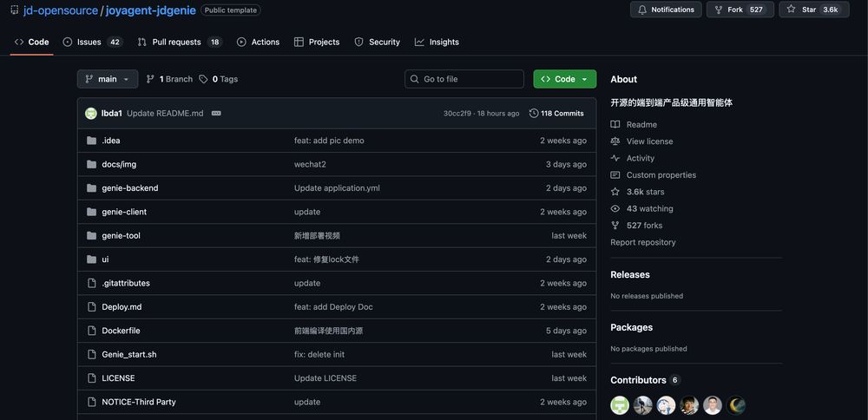Click the Report repository link
868x420 pixels.
[x=643, y=242]
